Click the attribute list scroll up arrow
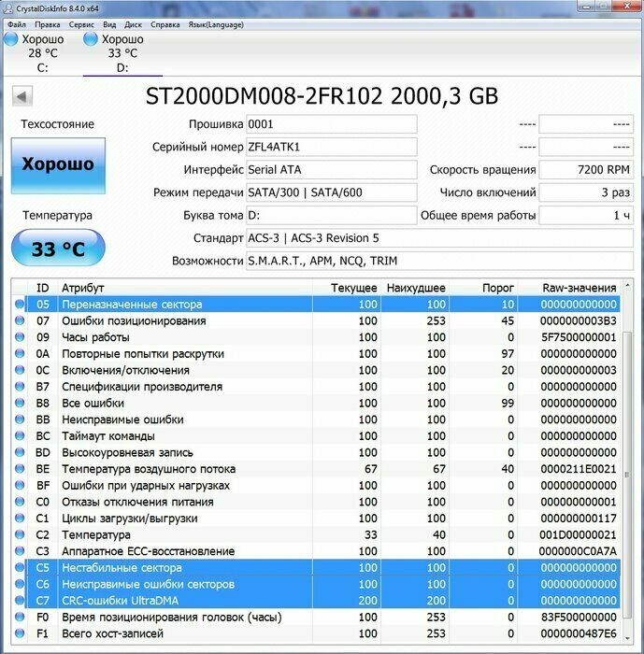 coord(627,286)
